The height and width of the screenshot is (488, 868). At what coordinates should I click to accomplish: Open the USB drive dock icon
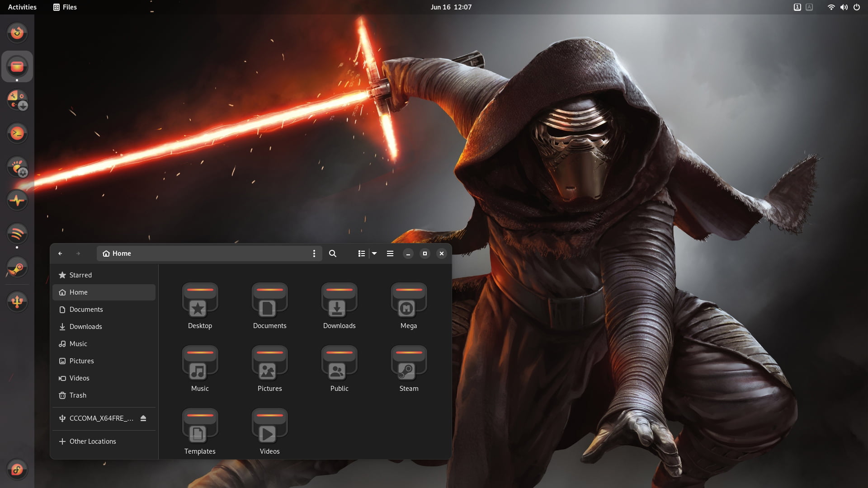tap(17, 301)
